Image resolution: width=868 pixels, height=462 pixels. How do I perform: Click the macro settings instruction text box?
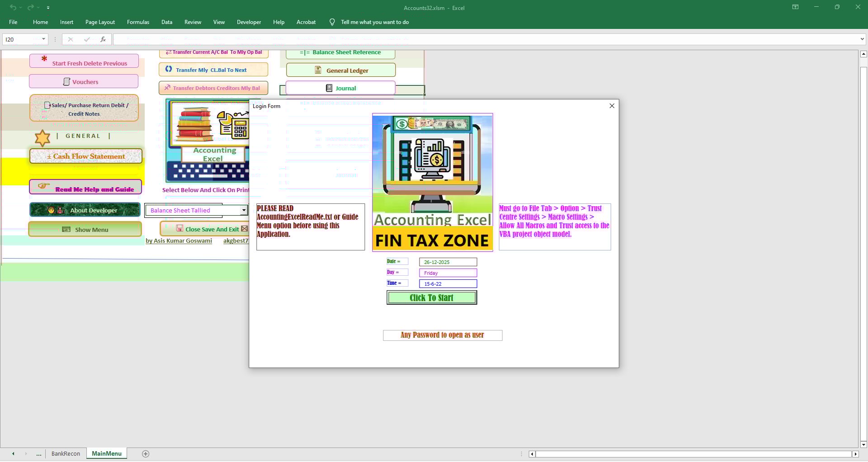tap(555, 227)
